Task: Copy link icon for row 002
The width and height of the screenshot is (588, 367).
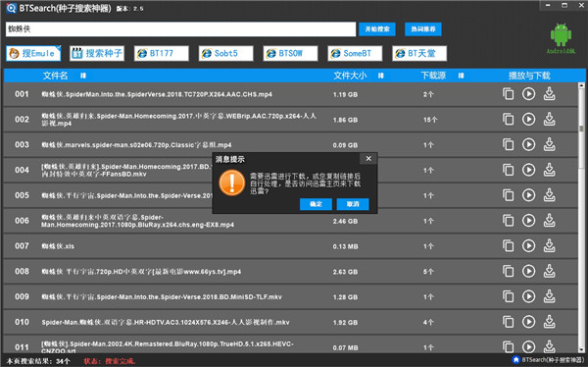Action: (x=508, y=119)
